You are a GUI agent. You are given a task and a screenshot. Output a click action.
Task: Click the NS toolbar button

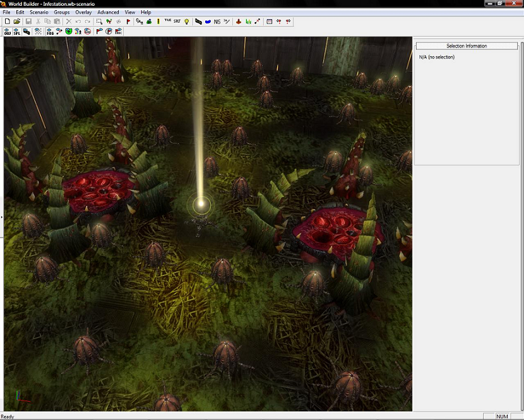tap(217, 21)
